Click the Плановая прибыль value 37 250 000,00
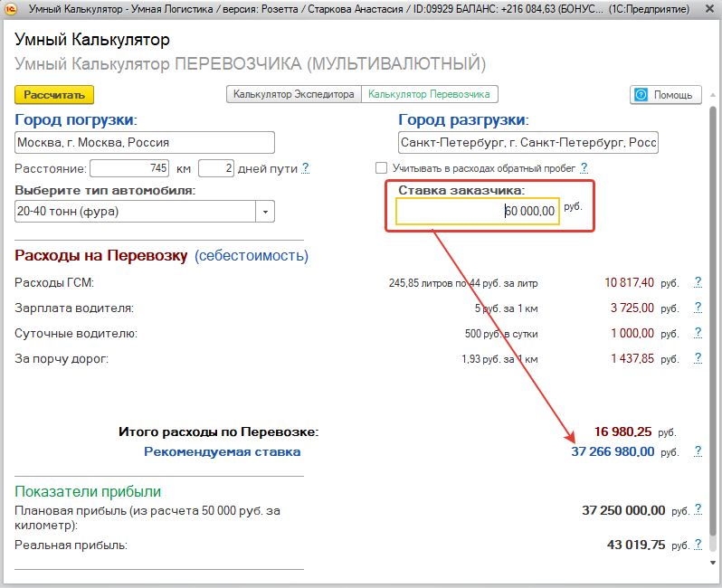The image size is (722, 588). point(623,510)
